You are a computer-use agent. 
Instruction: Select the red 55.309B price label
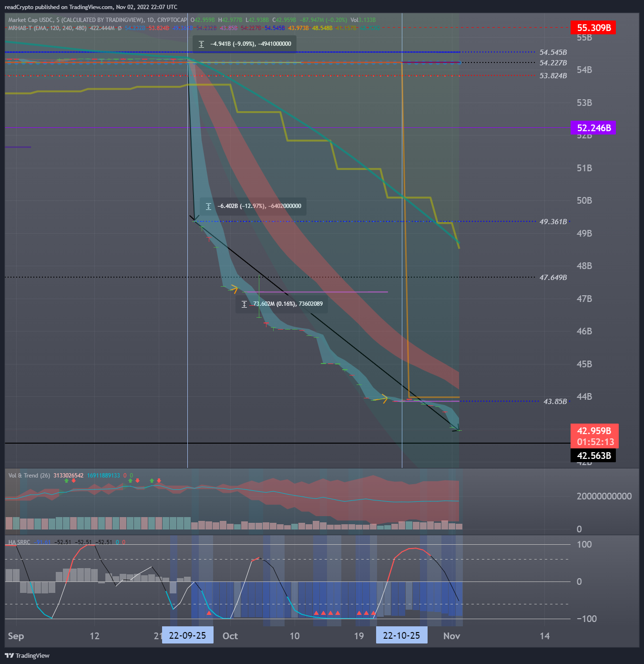click(x=593, y=28)
